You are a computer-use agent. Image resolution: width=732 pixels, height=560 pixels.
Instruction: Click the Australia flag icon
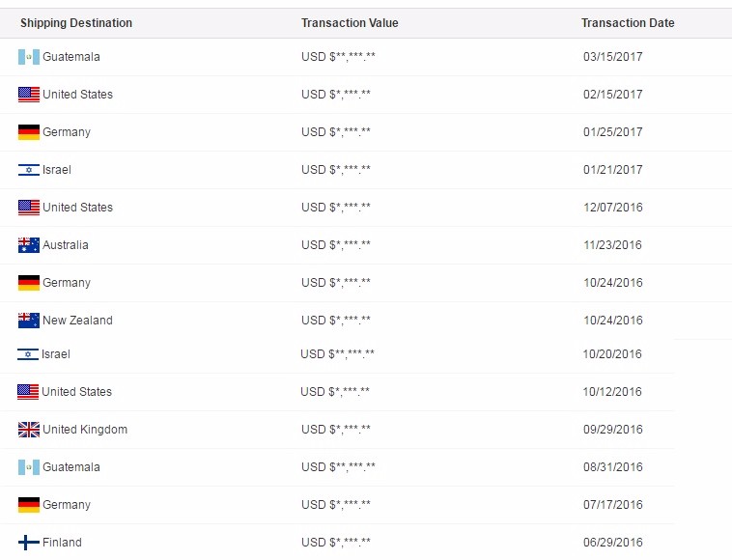29,245
